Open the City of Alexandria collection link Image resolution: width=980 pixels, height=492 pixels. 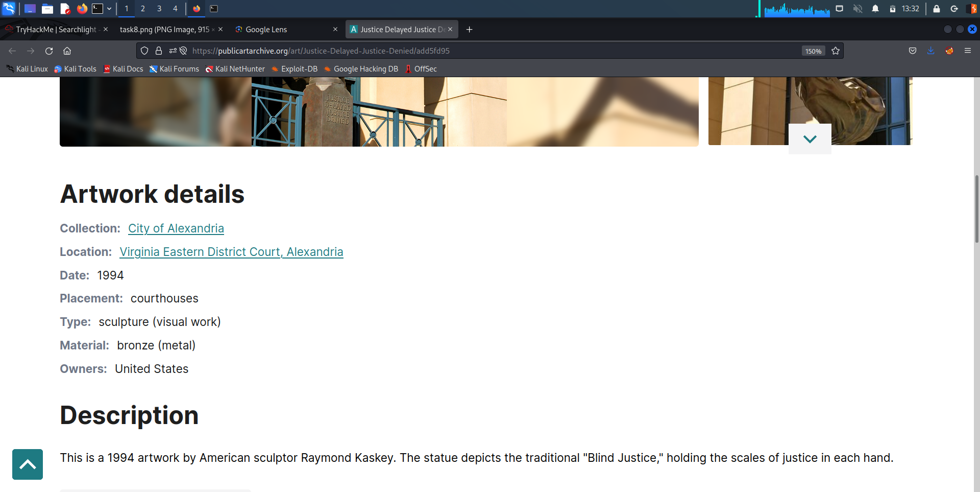point(176,228)
